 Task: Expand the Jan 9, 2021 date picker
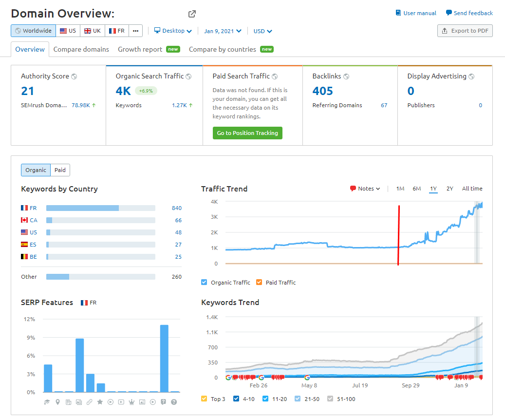point(223,31)
